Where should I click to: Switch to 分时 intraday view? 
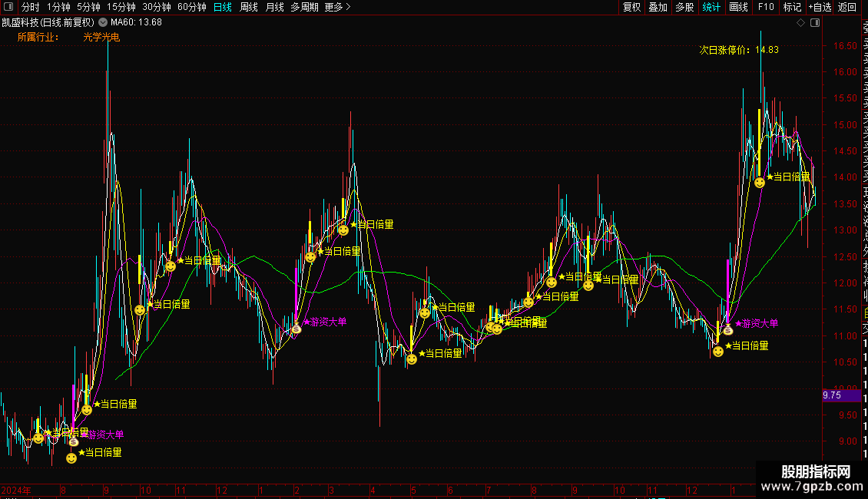point(31,7)
